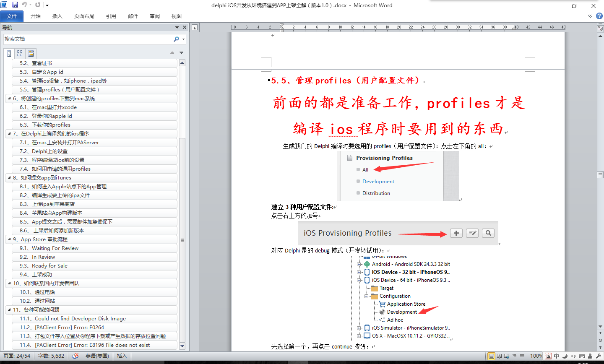The image size is (604, 364).
Task: Show headings view in navigation pane
Action: point(9,53)
